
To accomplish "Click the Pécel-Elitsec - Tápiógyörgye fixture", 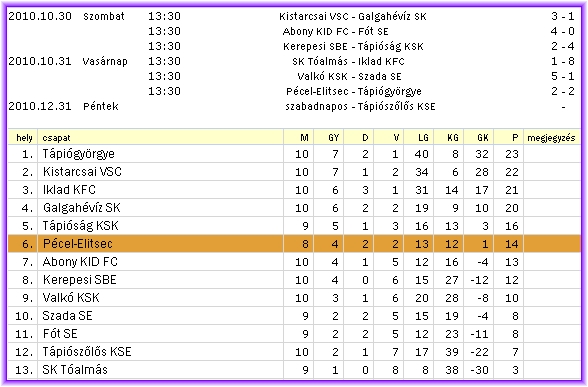I will pyautogui.click(x=354, y=92).
